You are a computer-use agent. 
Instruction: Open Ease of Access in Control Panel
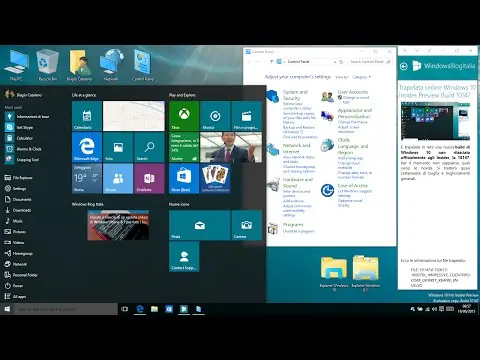tap(353, 185)
